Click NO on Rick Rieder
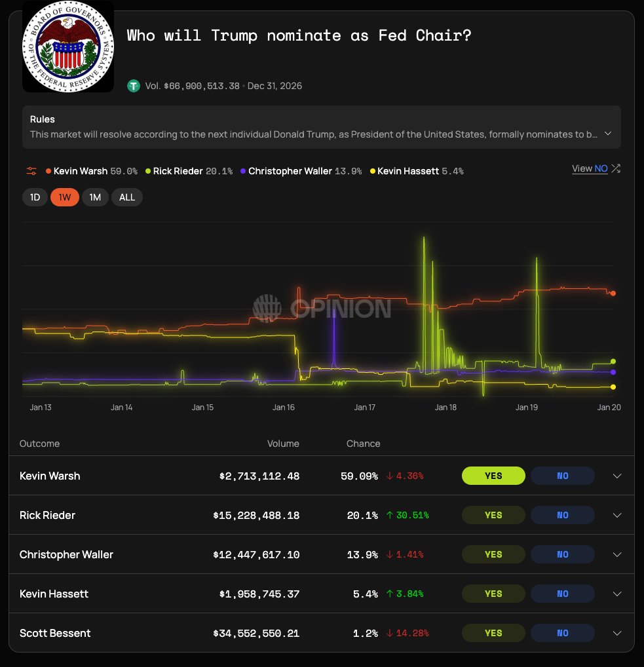Screen dimensions: 644x667 pyautogui.click(x=563, y=515)
